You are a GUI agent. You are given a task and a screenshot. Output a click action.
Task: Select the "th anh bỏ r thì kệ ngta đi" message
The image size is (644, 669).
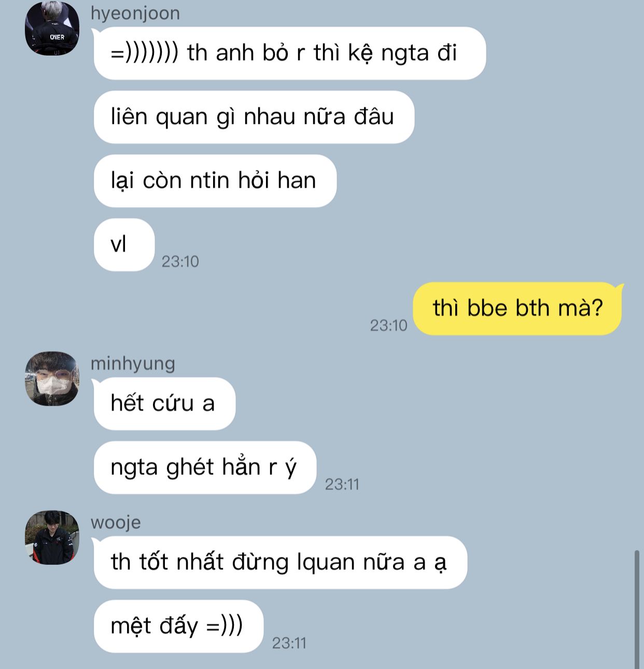pyautogui.click(x=290, y=53)
